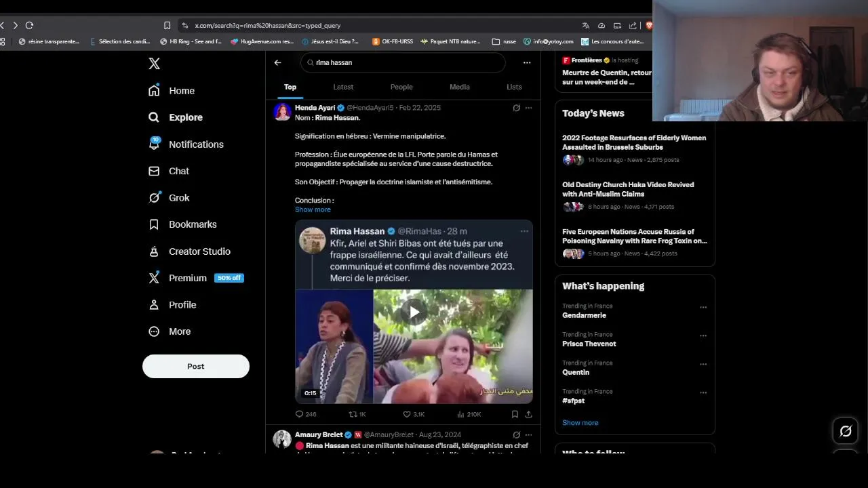The height and width of the screenshot is (488, 868).
Task: Play the embedded video
Action: [414, 312]
